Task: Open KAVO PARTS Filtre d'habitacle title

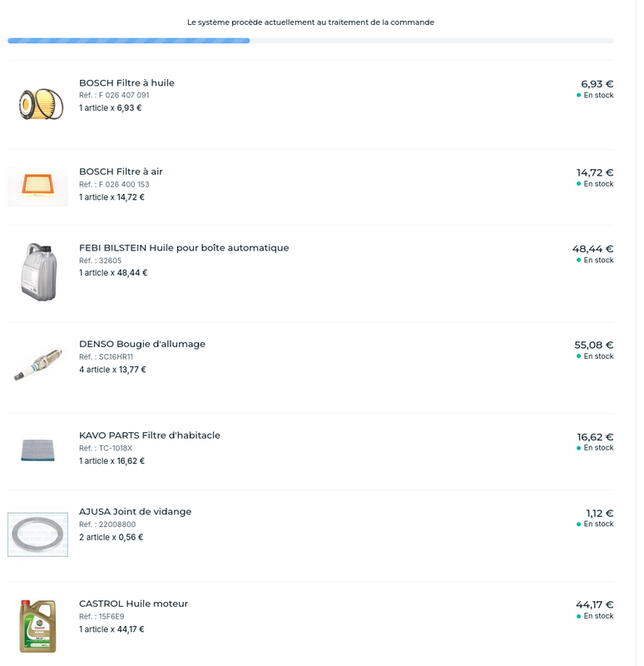Action: coord(150,435)
